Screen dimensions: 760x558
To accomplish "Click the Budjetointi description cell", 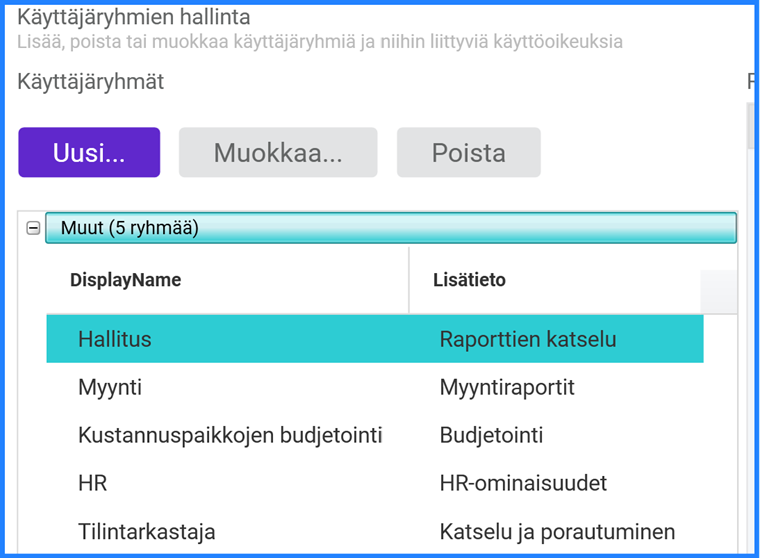I will (492, 435).
